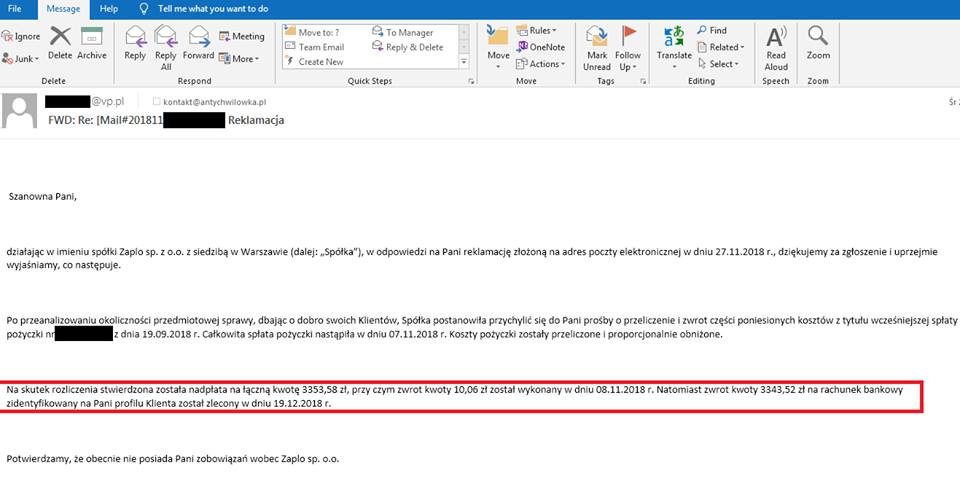Expand the Quick Steps gallery
The width and height of the screenshot is (960, 489).
[464, 62]
